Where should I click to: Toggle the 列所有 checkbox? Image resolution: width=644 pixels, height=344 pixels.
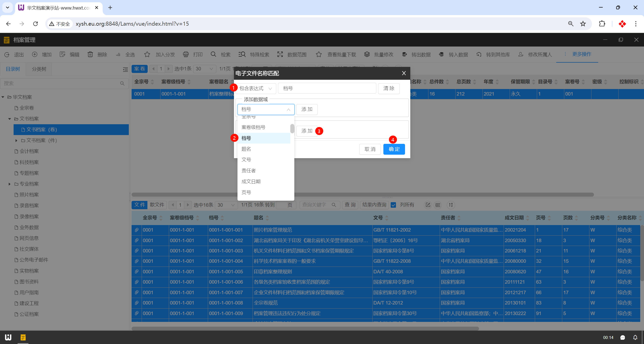click(x=393, y=205)
